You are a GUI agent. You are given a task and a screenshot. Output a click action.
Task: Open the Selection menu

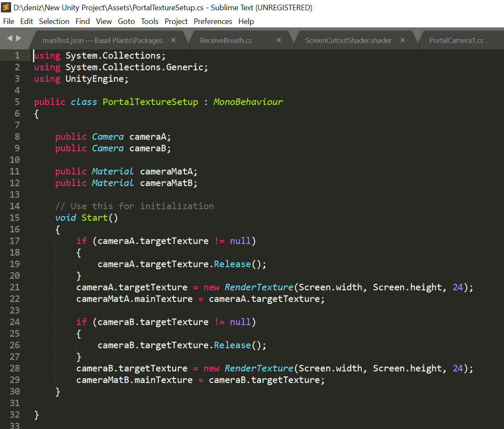[x=54, y=21]
